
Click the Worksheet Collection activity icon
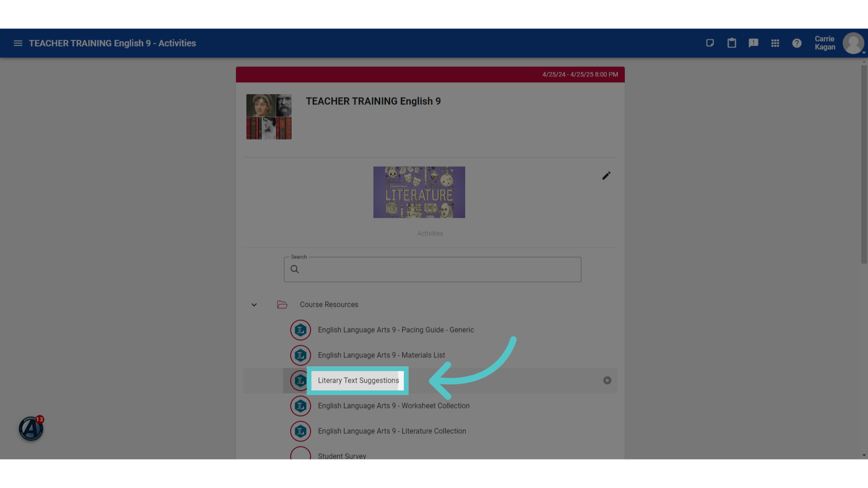tap(301, 406)
